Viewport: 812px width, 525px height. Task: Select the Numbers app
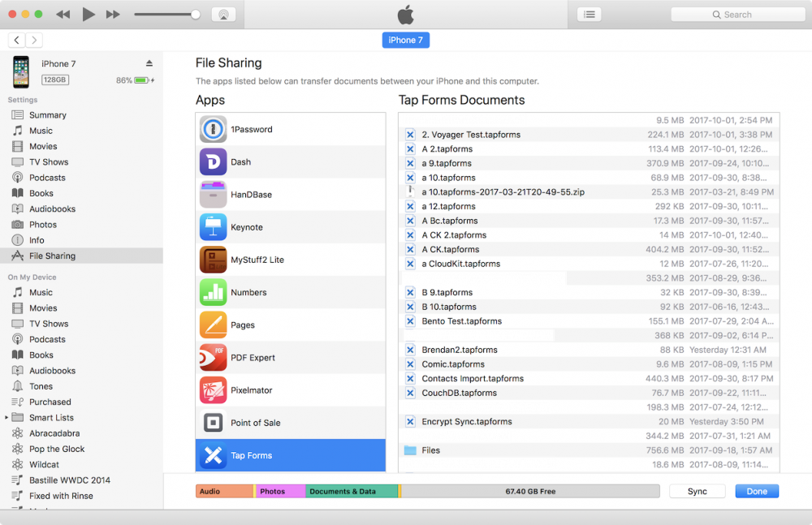point(291,293)
